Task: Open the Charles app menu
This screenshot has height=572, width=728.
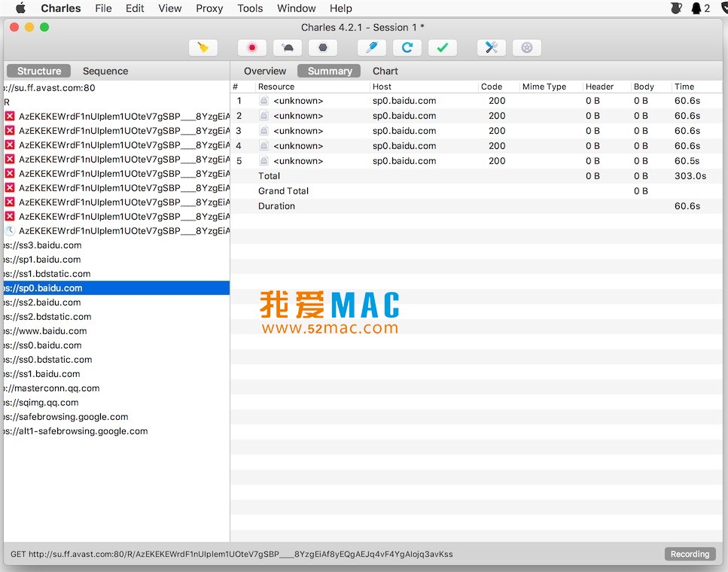Action: [x=61, y=8]
